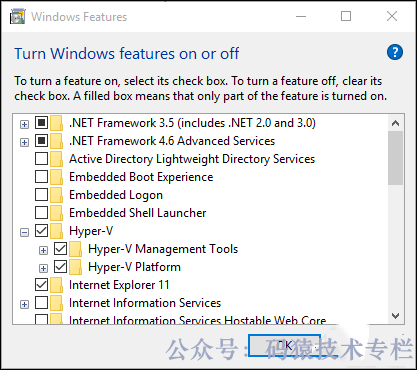Click folder icon next to Hyper-V Platform
417x370 pixels.
(x=76, y=267)
